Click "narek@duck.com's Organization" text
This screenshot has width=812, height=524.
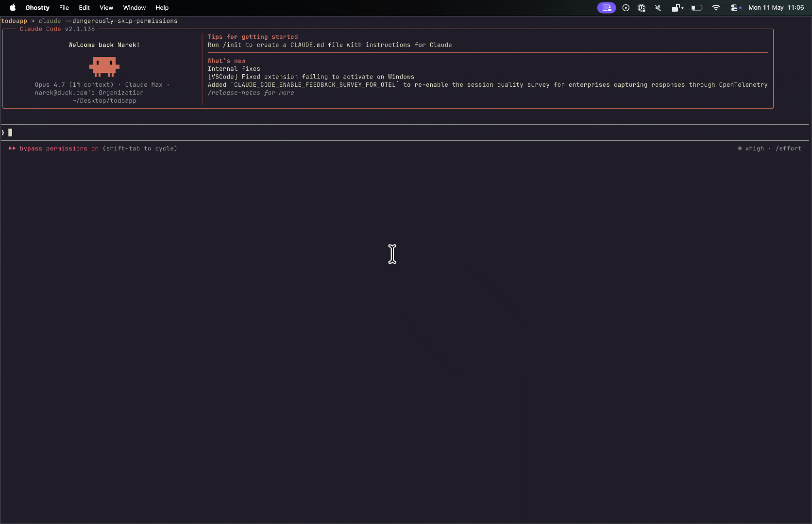point(89,93)
